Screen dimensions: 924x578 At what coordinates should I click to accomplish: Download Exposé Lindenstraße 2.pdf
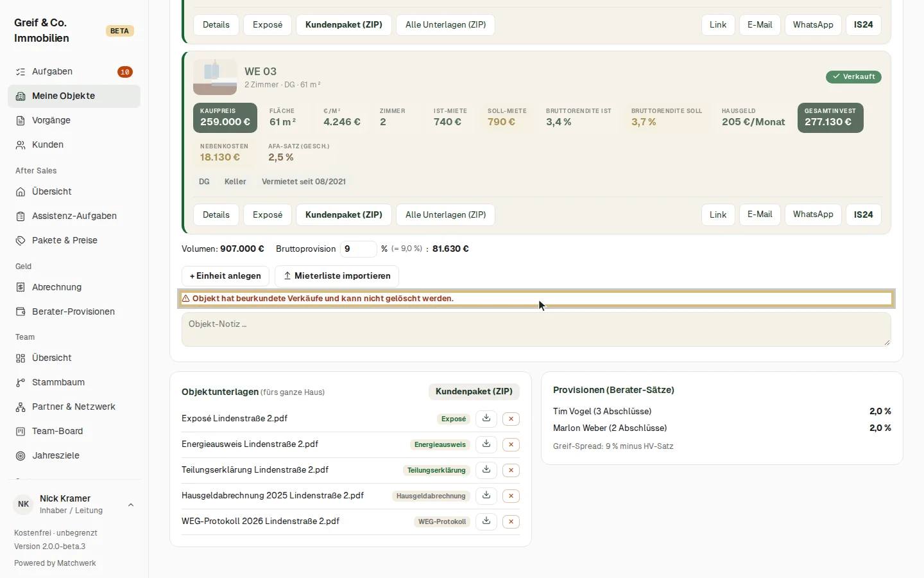486,419
